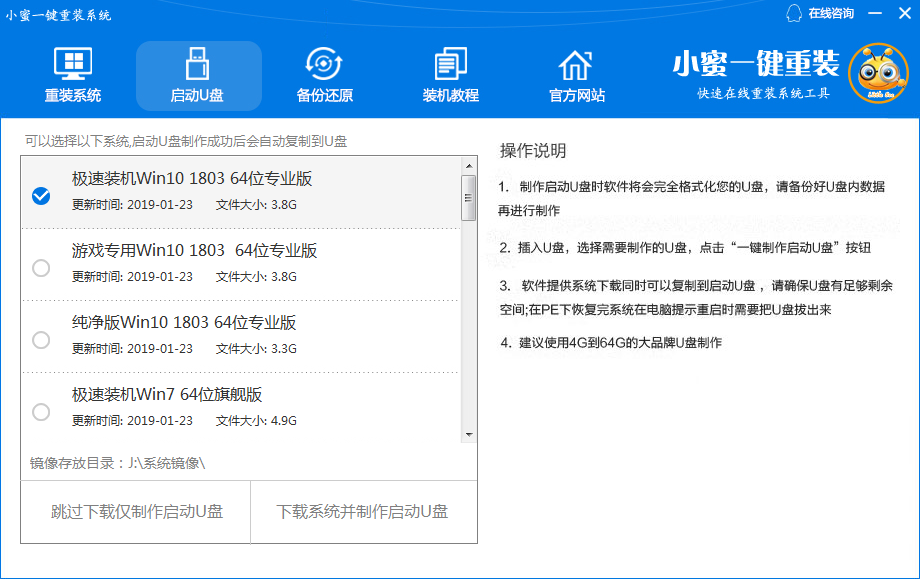Click 下载系统并制作启动U盘 button
Screen dimensions: 920x579
tap(362, 512)
